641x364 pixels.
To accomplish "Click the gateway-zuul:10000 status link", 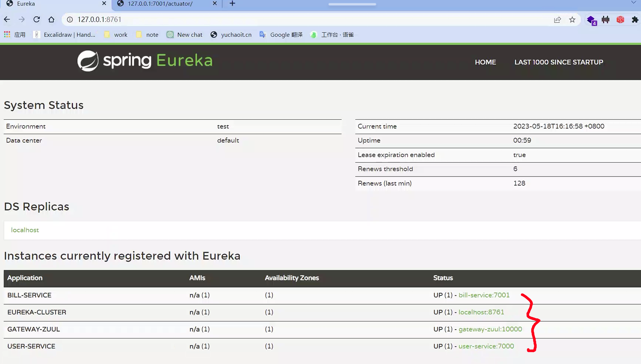I will pyautogui.click(x=490, y=329).
